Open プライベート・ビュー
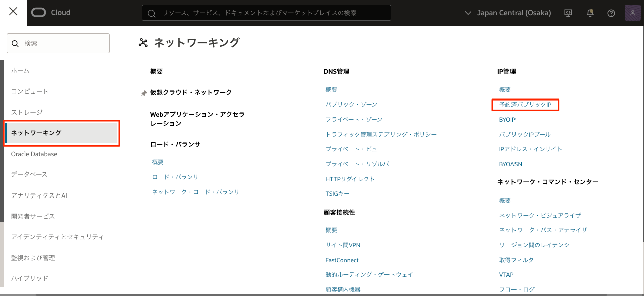This screenshot has width=644, height=296. click(354, 149)
